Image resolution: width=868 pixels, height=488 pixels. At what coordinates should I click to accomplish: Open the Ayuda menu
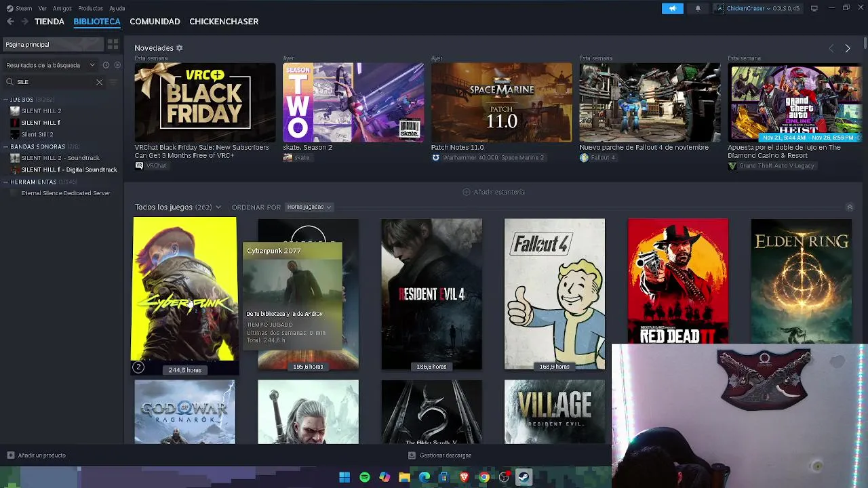pos(117,8)
